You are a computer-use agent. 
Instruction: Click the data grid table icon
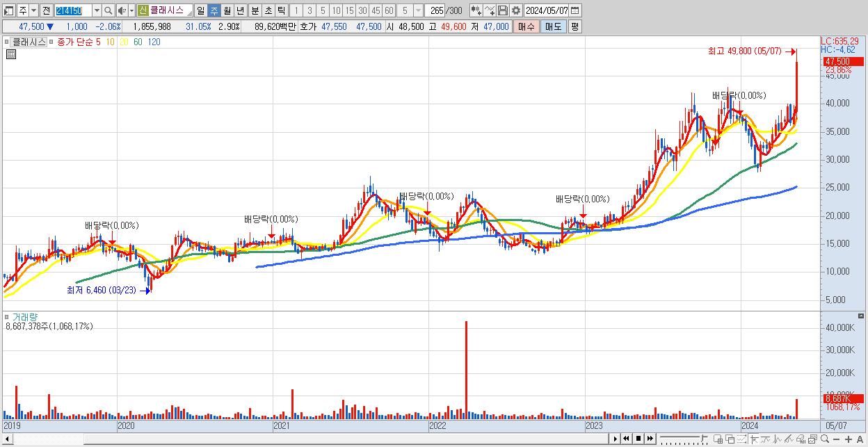(11, 55)
